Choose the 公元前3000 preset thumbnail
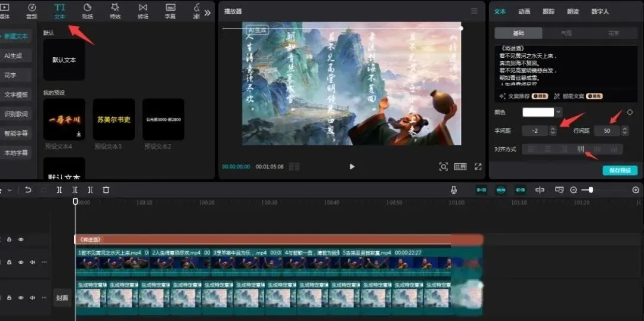 coord(163,119)
